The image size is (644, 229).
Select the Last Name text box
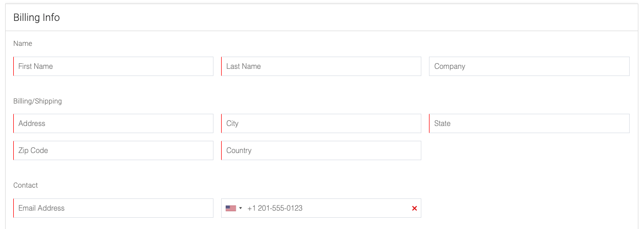tap(321, 66)
